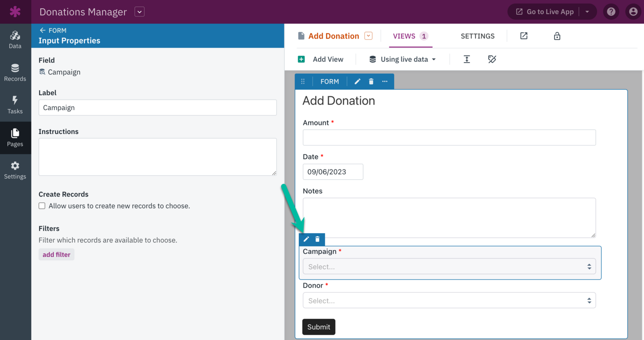Click the page lock icon

(557, 36)
